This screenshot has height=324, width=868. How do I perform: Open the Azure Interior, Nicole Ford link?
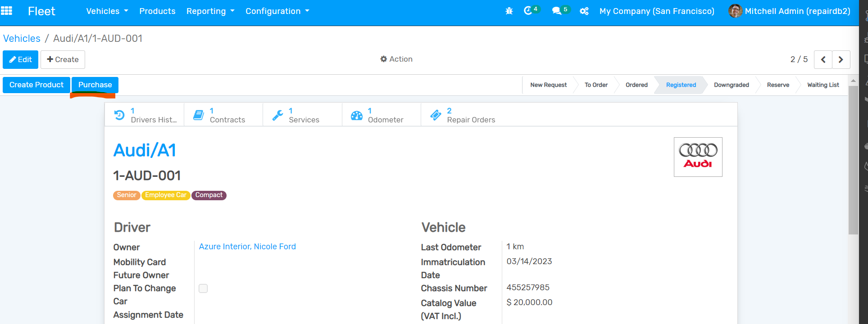coord(247,247)
